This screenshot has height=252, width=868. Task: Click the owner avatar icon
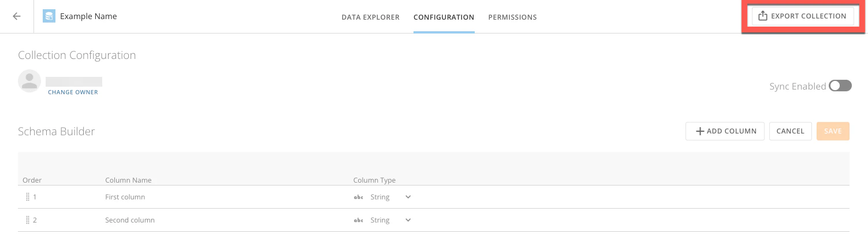29,81
